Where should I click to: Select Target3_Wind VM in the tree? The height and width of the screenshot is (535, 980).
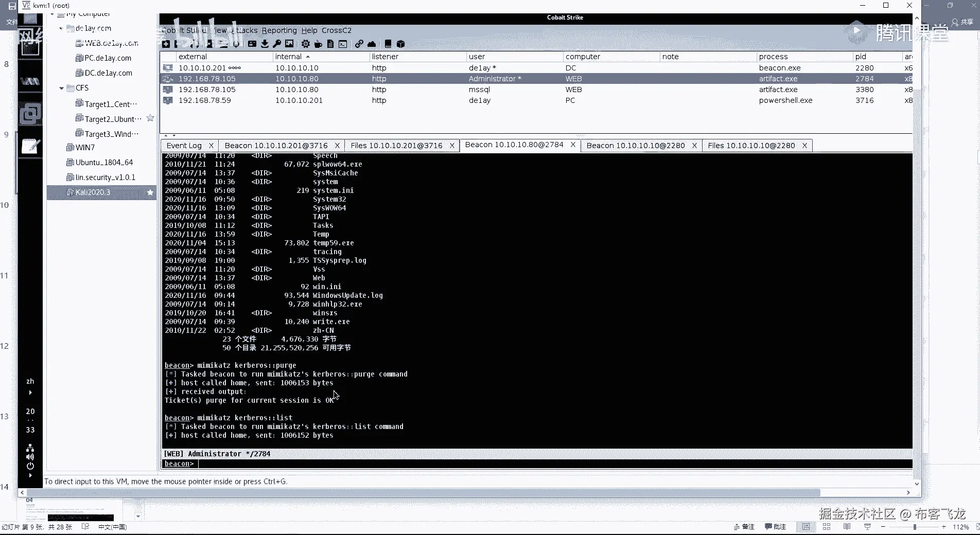tap(107, 134)
